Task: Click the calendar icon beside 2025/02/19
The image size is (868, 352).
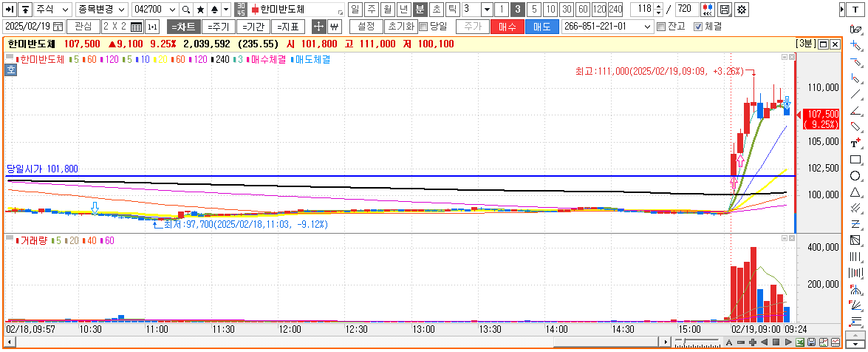Action: coord(57,27)
